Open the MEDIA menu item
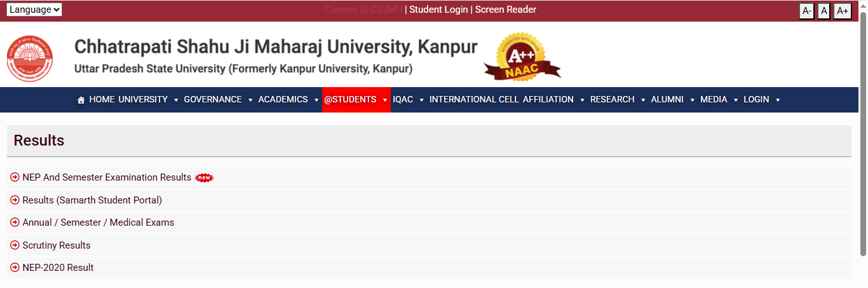The height and width of the screenshot is (288, 868). pos(714,100)
